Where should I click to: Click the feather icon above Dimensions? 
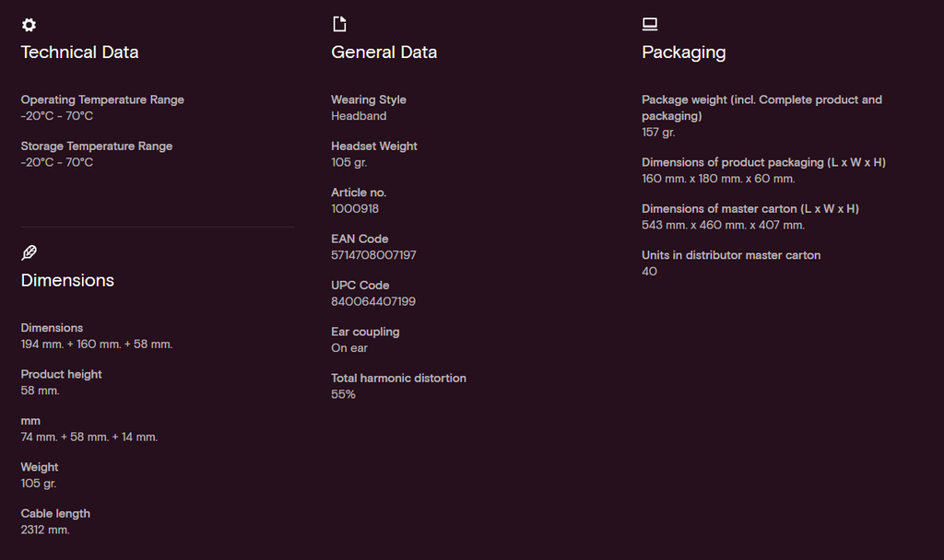[x=29, y=252]
